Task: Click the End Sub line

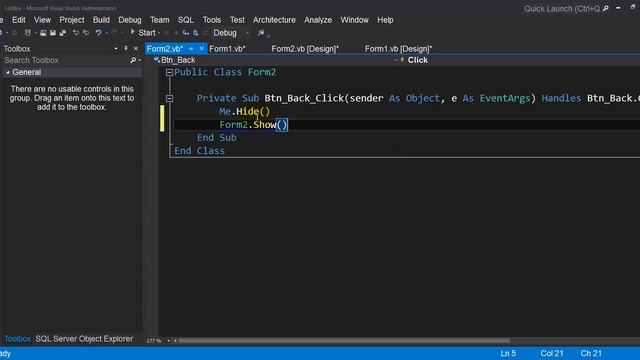Action: point(217,138)
